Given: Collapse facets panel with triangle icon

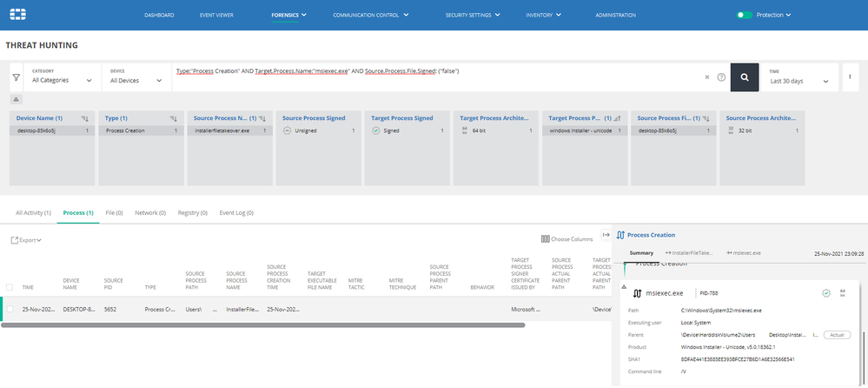Looking at the screenshot, I should click(16, 99).
